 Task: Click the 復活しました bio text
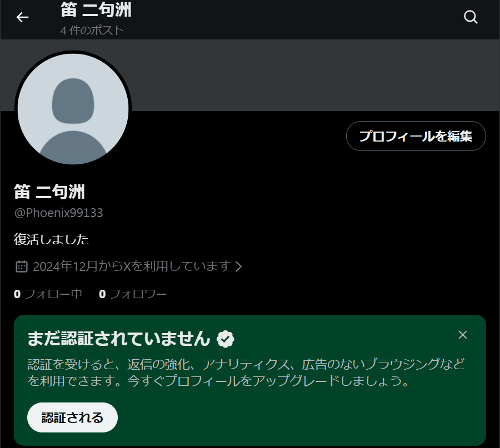51,240
